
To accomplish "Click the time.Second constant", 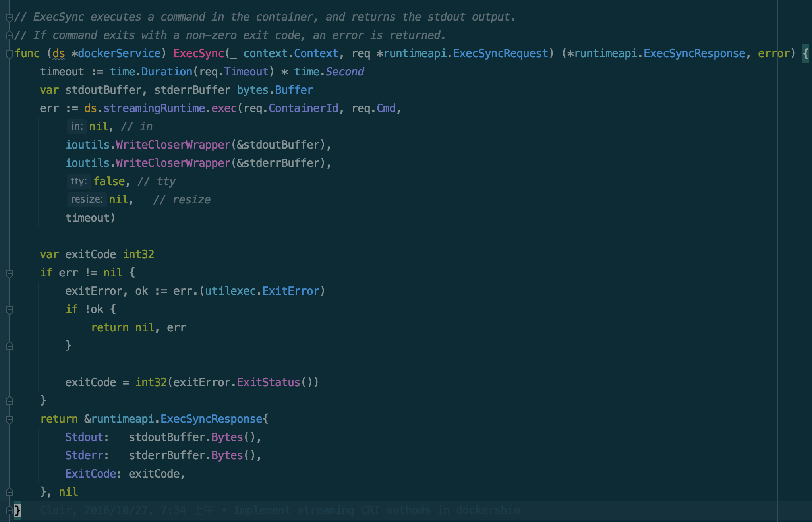I will point(344,72).
